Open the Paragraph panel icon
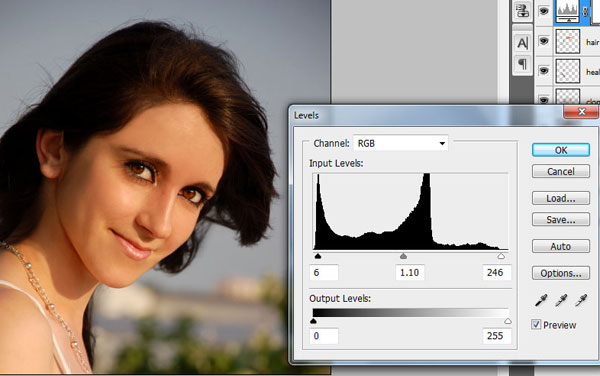The height and width of the screenshot is (376, 600). [522, 64]
